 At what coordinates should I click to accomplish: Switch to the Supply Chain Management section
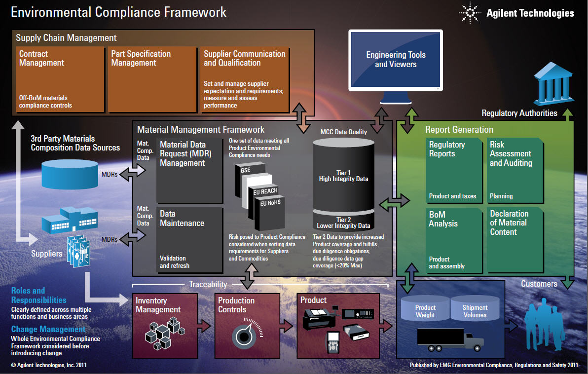[x=66, y=37]
